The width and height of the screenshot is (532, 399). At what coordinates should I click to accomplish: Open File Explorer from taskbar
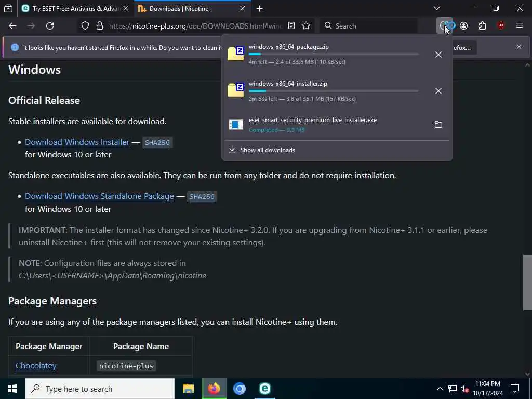click(188, 389)
